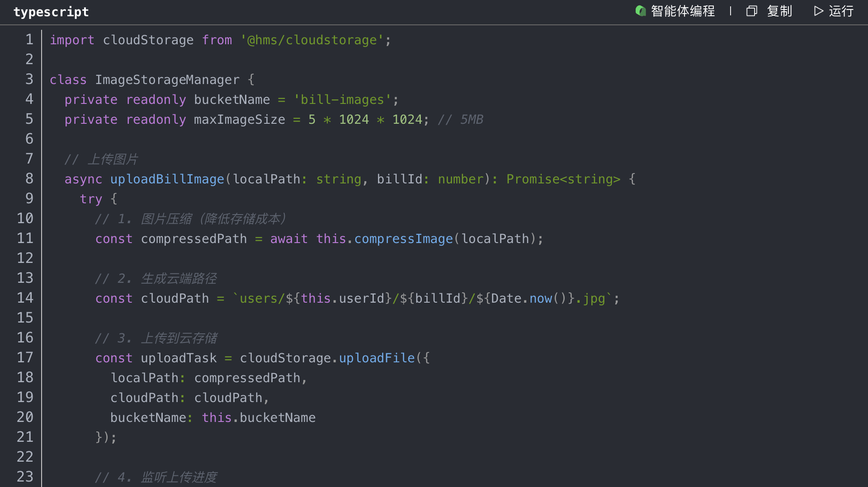Click the maxImageSize property name
The width and height of the screenshot is (868, 487).
pyautogui.click(x=240, y=120)
